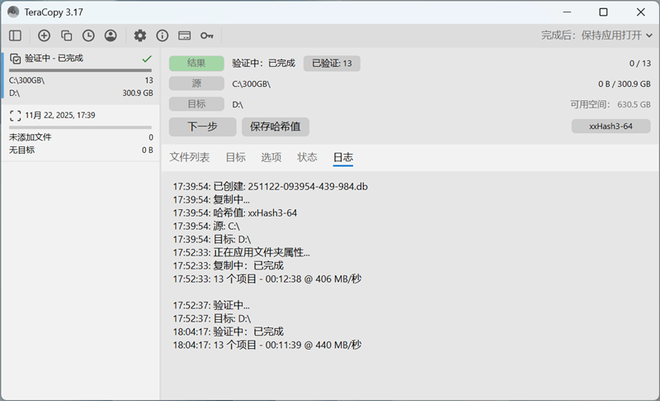Open settings with the gear icon
This screenshot has height=401, width=660.
[x=140, y=35]
